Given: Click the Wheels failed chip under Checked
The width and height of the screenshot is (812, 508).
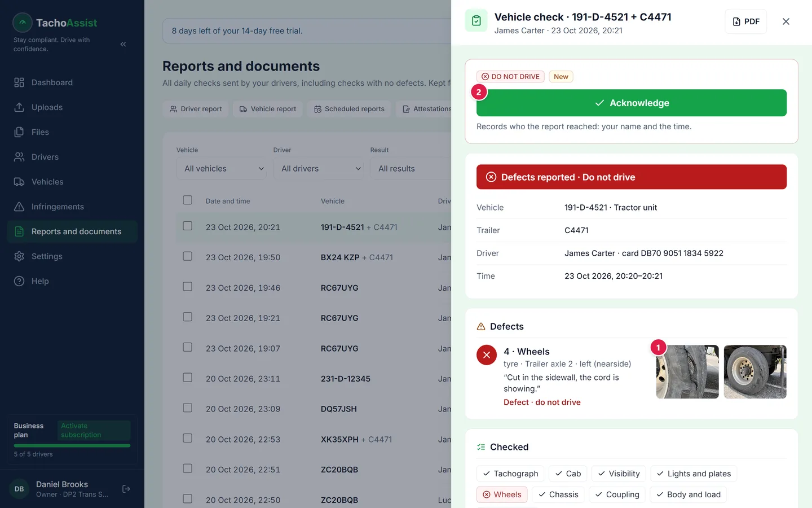Looking at the screenshot, I should 502,494.
